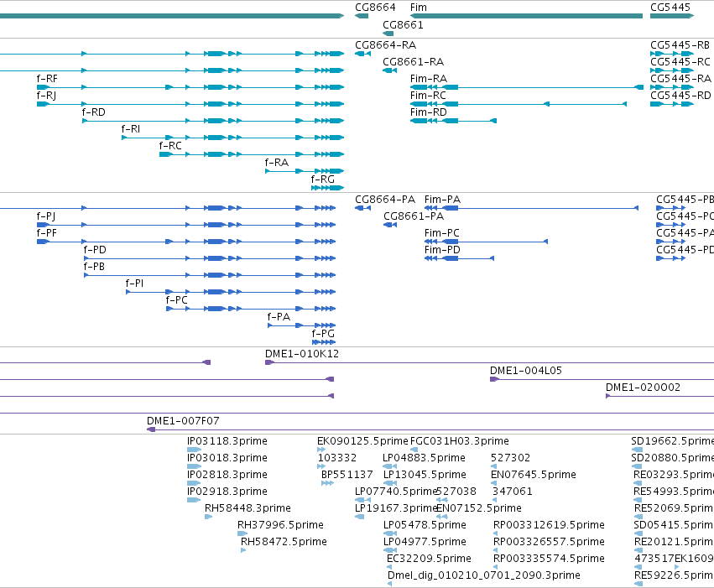Screen dimensions: 714x588
Task: Click the CG5445 gene label
Action: [x=670, y=8]
